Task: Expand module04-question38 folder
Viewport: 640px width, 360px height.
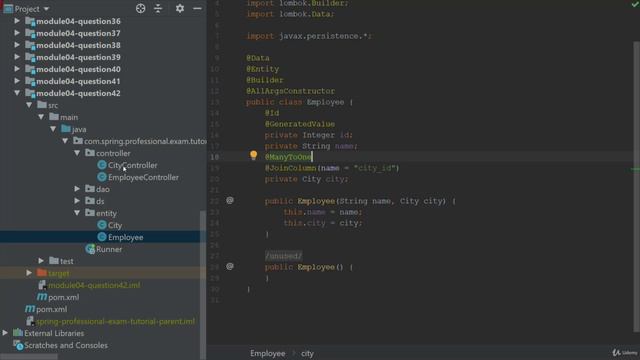Action: coord(17,45)
